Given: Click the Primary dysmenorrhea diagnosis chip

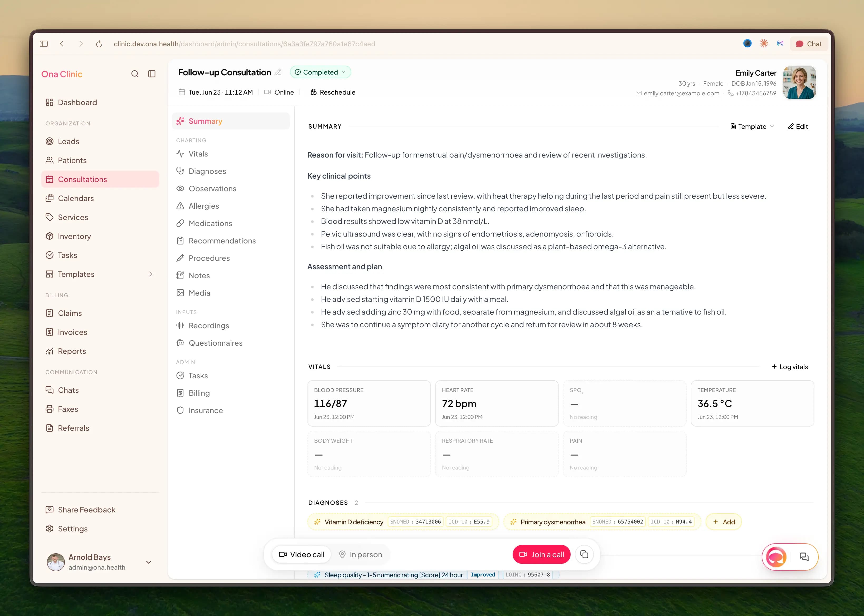Looking at the screenshot, I should click(602, 522).
